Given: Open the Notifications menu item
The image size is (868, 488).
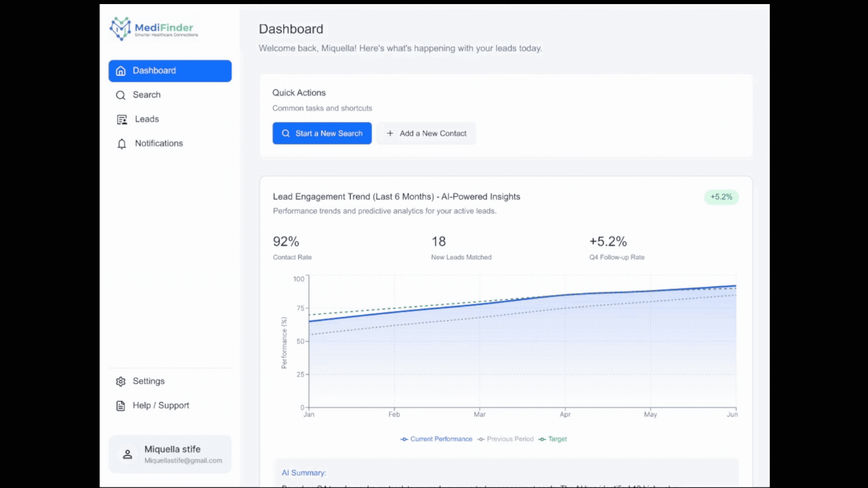Looking at the screenshot, I should click(x=159, y=143).
